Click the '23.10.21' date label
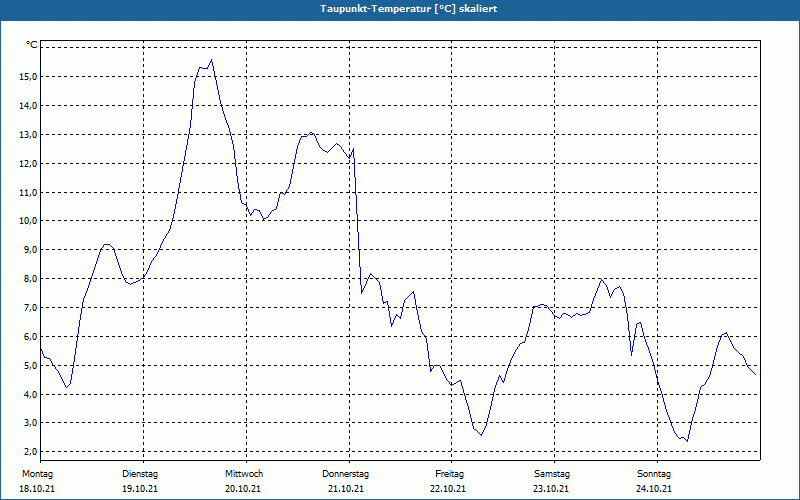This screenshot has width=800, height=500. click(551, 489)
